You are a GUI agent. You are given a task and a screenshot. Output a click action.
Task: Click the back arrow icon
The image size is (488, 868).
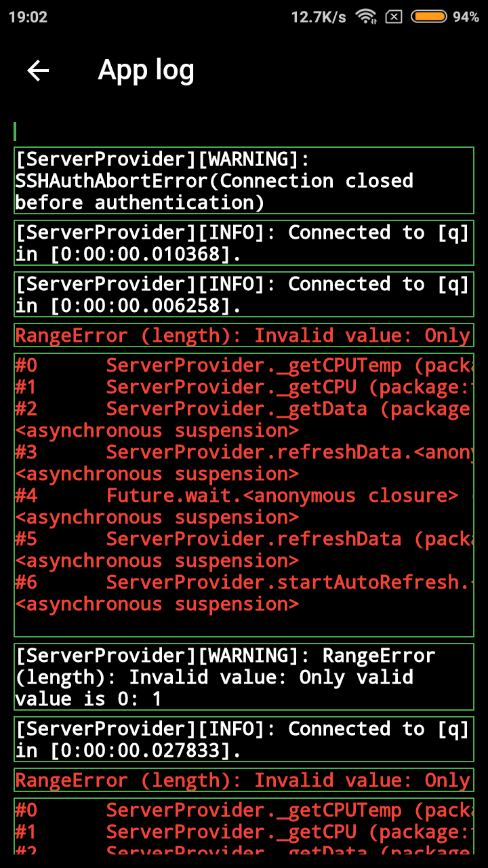coord(39,71)
